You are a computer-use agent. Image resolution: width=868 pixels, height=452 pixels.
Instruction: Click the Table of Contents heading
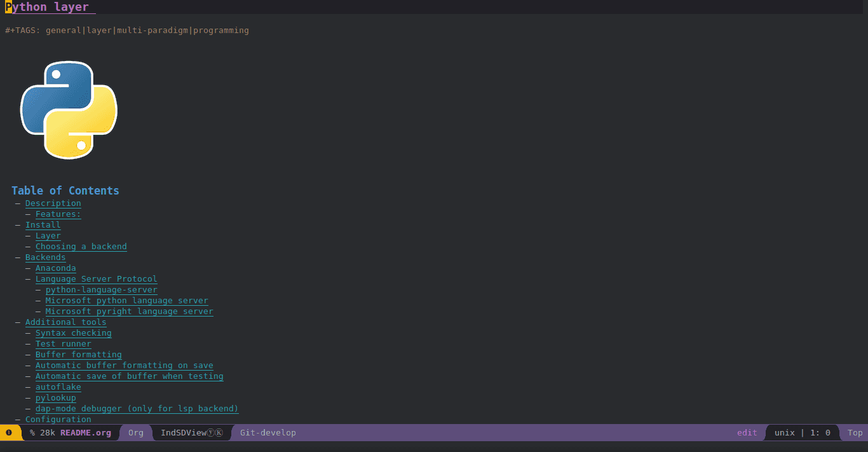(x=65, y=191)
